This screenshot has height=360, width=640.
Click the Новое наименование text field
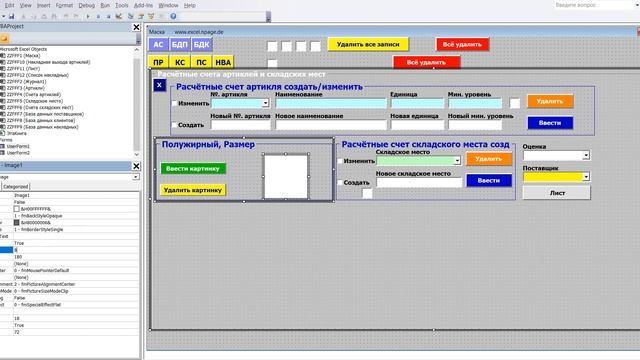[x=331, y=125]
